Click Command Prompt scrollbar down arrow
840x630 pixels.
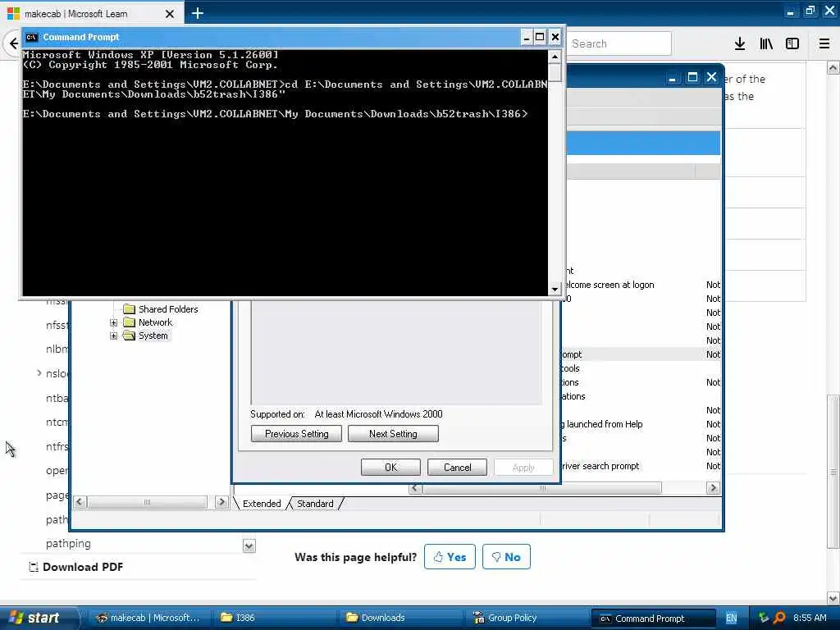(555, 290)
